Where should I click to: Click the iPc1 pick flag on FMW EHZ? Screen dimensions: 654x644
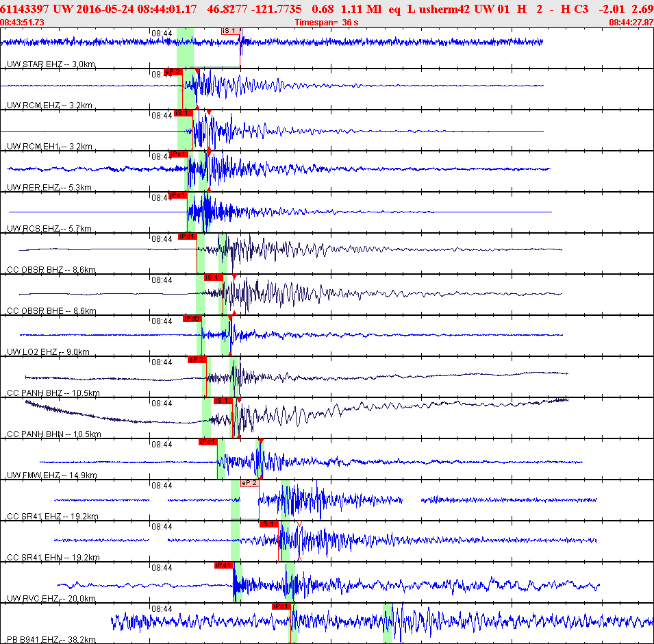pyautogui.click(x=207, y=442)
